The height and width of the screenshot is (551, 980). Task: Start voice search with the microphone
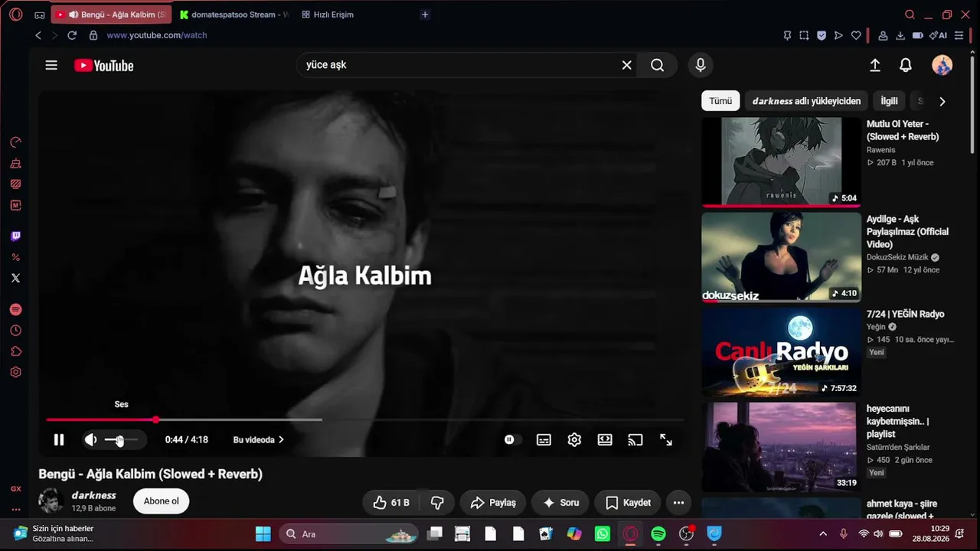700,65
